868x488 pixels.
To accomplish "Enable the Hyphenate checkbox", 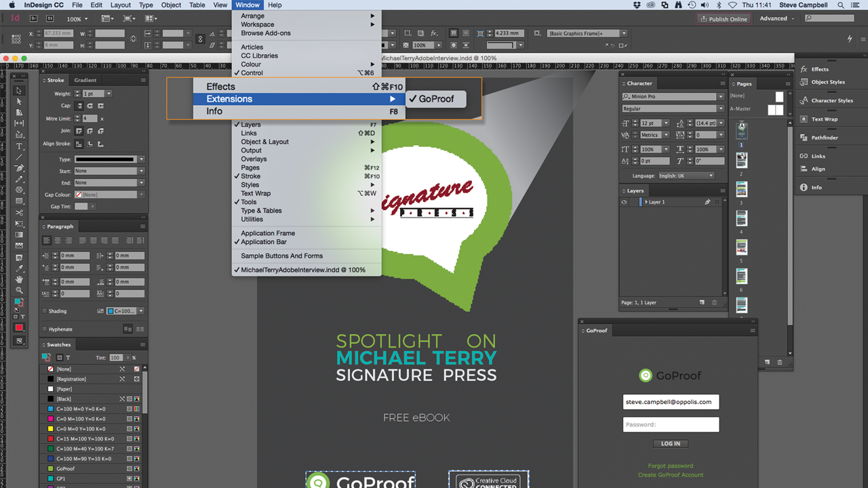I will pyautogui.click(x=45, y=329).
